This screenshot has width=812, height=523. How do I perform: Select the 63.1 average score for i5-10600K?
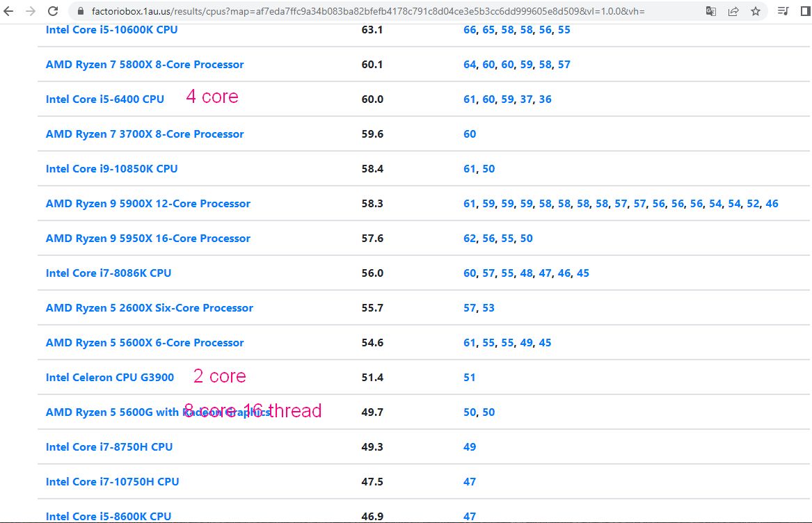point(372,29)
